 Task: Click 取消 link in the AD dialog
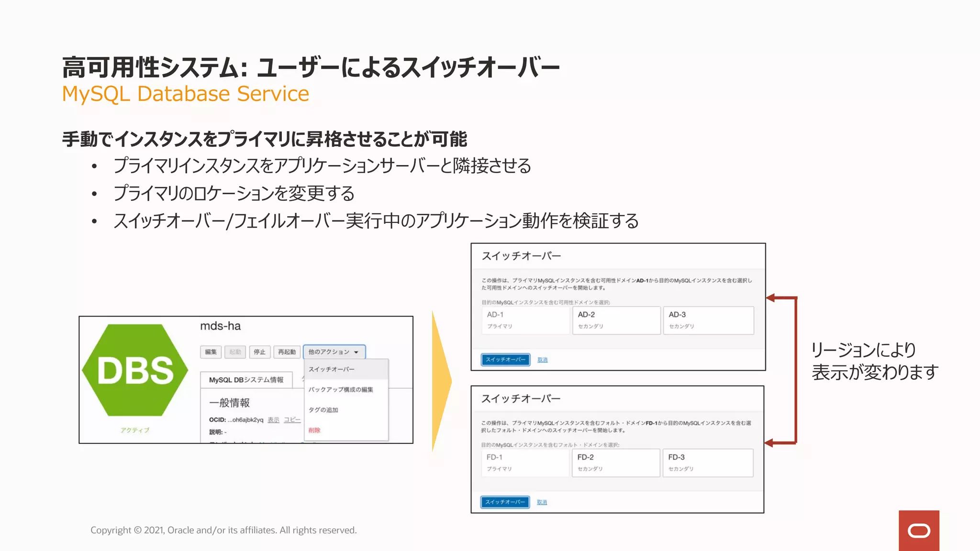click(542, 360)
